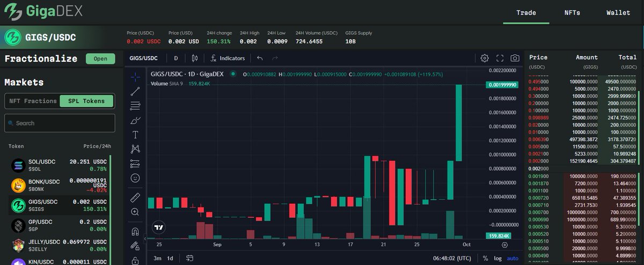Click the sell order at price 0.006390
The height and width of the screenshot is (265, 644).
point(583,139)
